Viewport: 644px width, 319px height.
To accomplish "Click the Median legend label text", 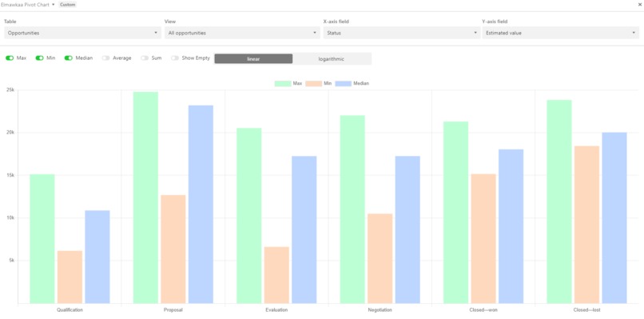I will 361,83.
